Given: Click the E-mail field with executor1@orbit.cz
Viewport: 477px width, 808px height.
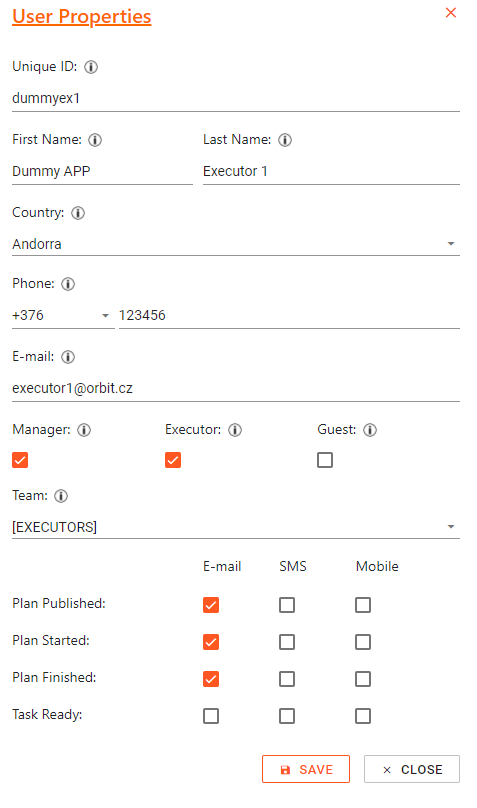Looking at the screenshot, I should coord(236,389).
